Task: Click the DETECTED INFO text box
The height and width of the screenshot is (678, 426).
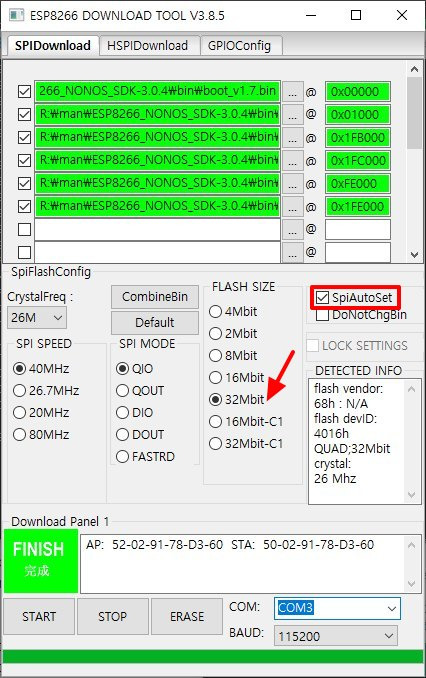Action: tap(364, 441)
